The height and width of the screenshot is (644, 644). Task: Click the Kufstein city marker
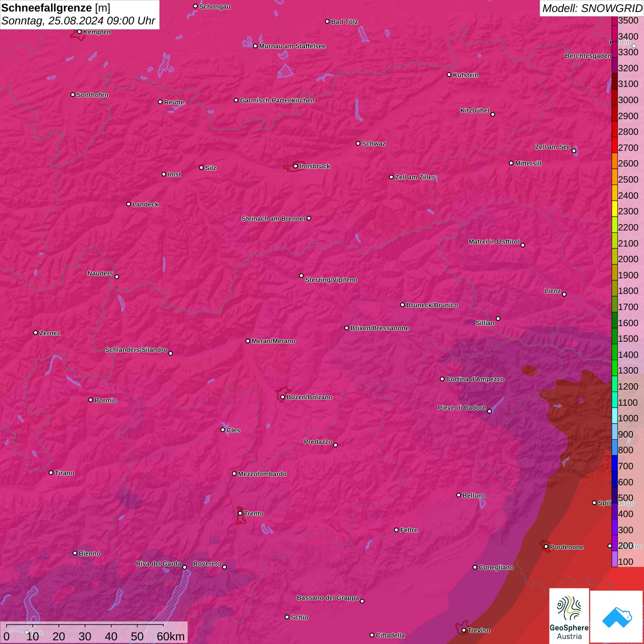click(x=449, y=75)
